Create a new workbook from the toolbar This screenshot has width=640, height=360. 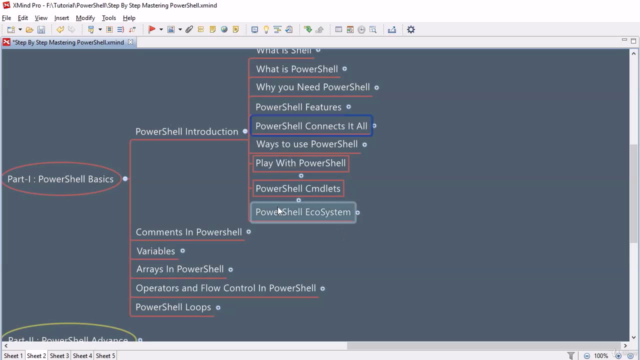coord(11,30)
